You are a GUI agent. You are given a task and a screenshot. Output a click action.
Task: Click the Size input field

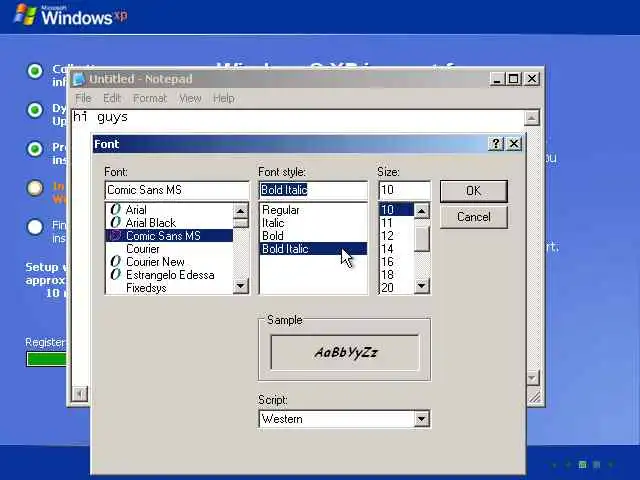(404, 190)
